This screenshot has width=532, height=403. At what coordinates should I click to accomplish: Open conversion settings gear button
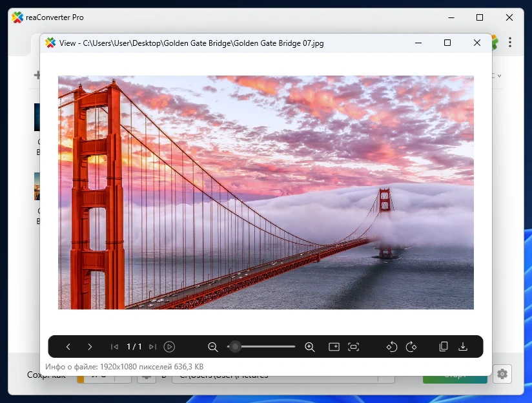coord(502,374)
